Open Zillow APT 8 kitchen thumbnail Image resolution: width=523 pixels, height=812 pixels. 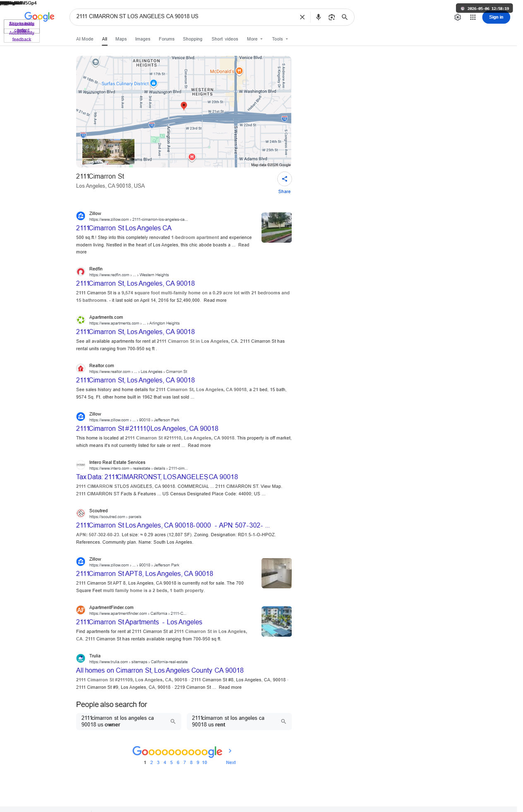[x=276, y=573]
